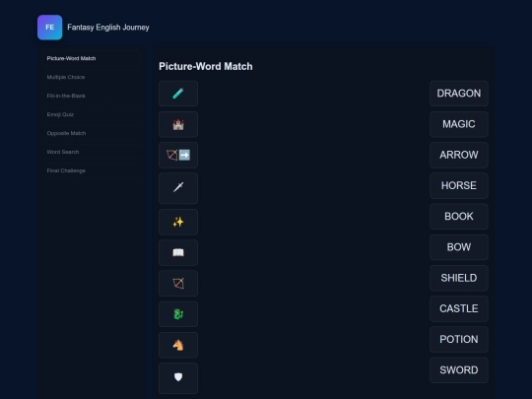Pick the SHIELD word button

coord(459,278)
